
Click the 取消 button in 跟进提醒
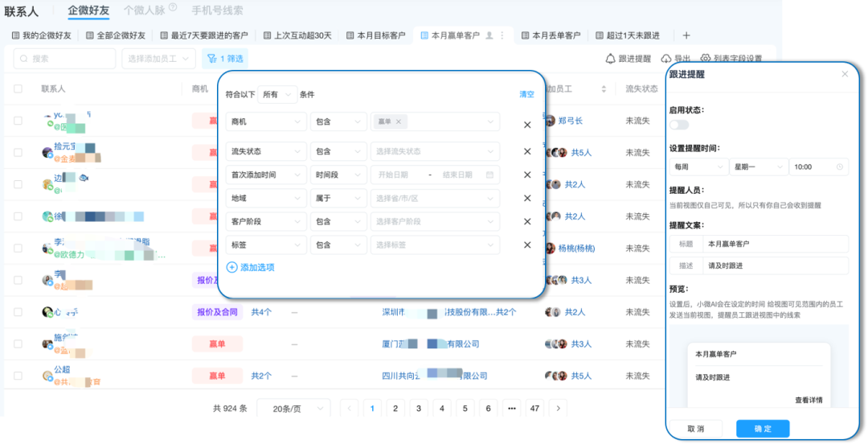point(696,429)
